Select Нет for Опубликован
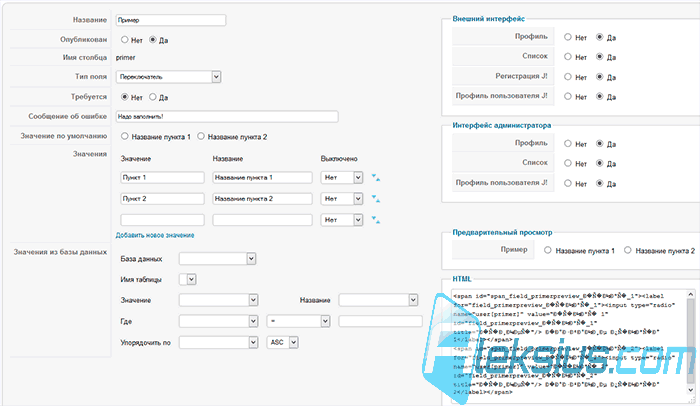The image size is (700, 406). 125,40
